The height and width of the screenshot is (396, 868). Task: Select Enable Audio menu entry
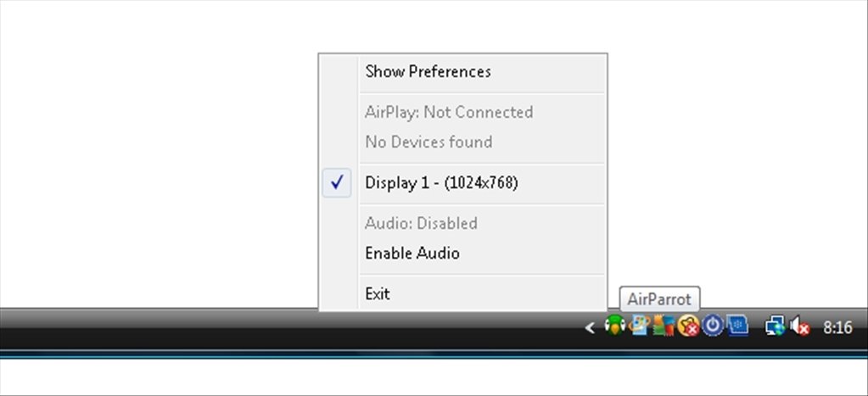coord(462,254)
